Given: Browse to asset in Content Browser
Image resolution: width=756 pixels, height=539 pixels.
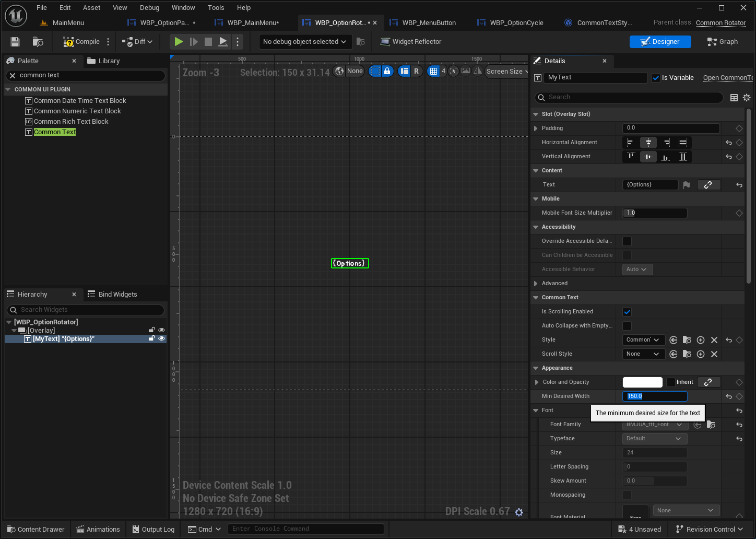Looking at the screenshot, I should [38, 42].
